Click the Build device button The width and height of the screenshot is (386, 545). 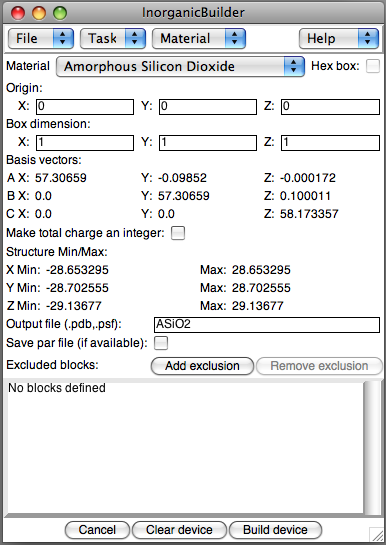tap(275, 530)
